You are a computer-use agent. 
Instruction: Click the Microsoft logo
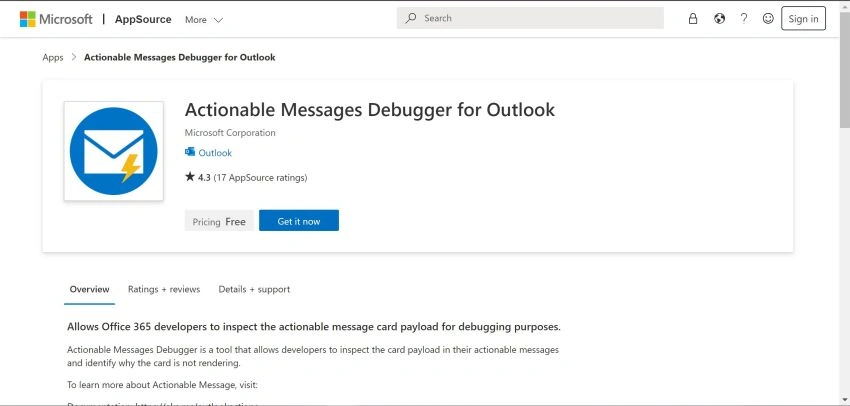[56, 19]
